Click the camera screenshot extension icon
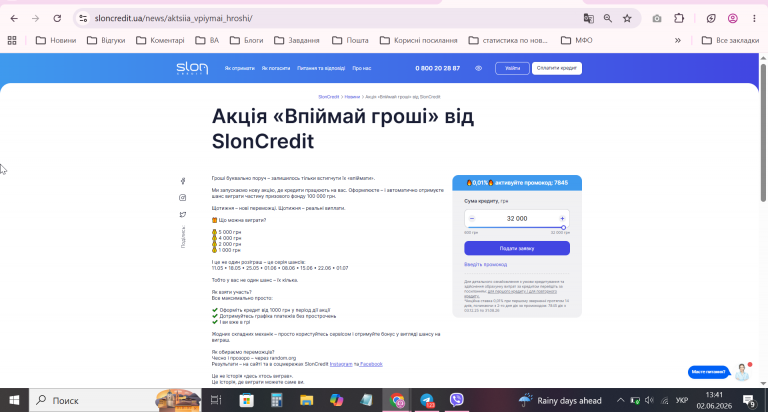 coord(657,18)
